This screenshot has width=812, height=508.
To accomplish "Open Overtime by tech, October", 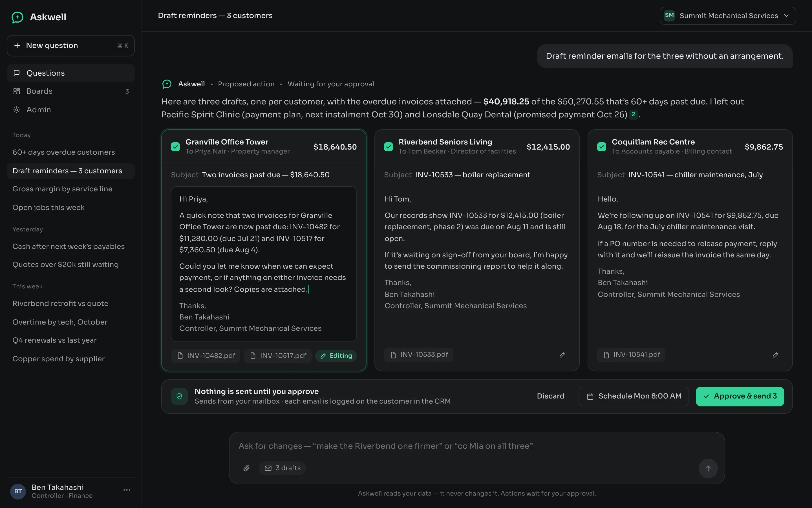I will (71, 322).
